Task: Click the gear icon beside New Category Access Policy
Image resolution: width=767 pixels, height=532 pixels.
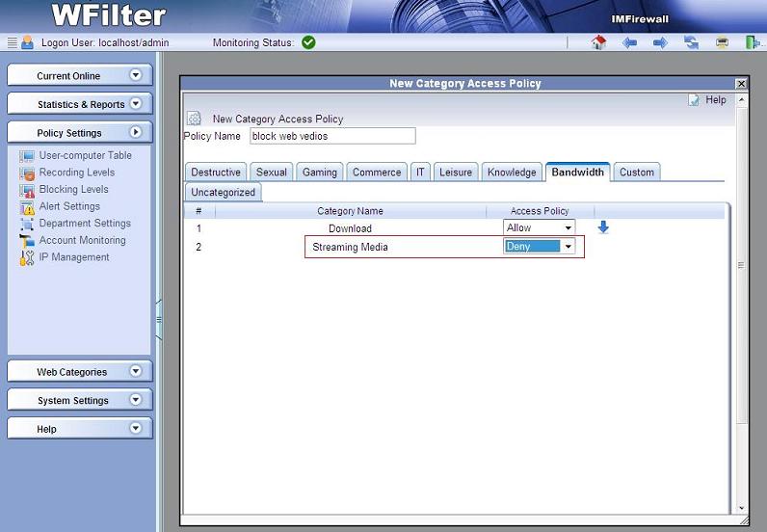Action: click(195, 119)
